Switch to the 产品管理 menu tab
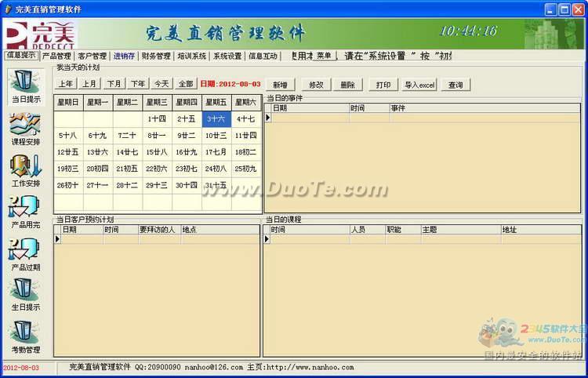This screenshot has height=378, width=588. click(56, 56)
